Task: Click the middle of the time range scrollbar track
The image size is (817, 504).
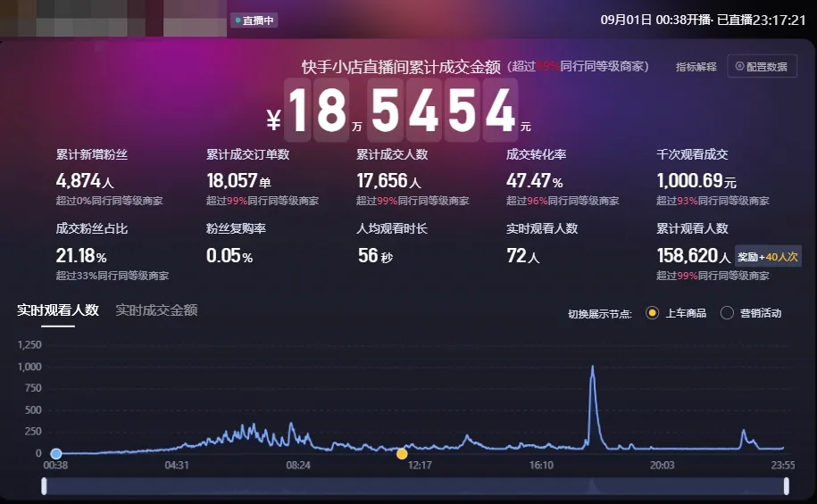Action: pyautogui.click(x=415, y=485)
